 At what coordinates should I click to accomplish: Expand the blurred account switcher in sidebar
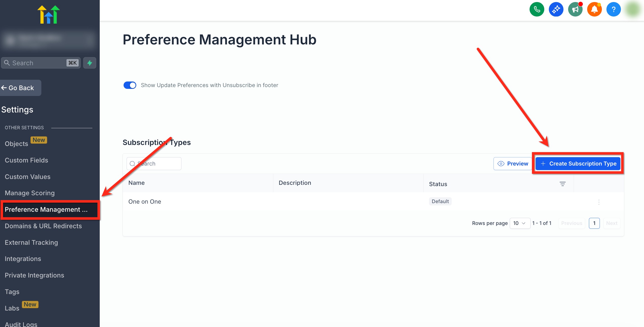(49, 39)
